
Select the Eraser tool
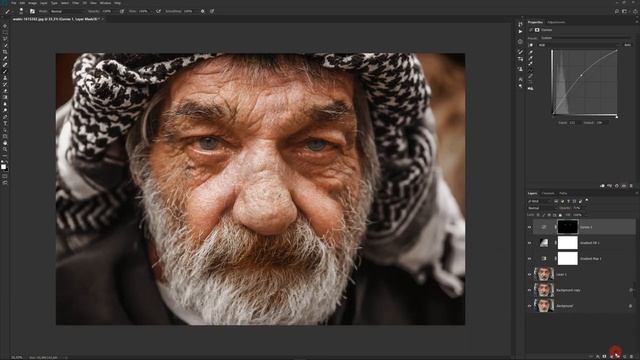5,91
